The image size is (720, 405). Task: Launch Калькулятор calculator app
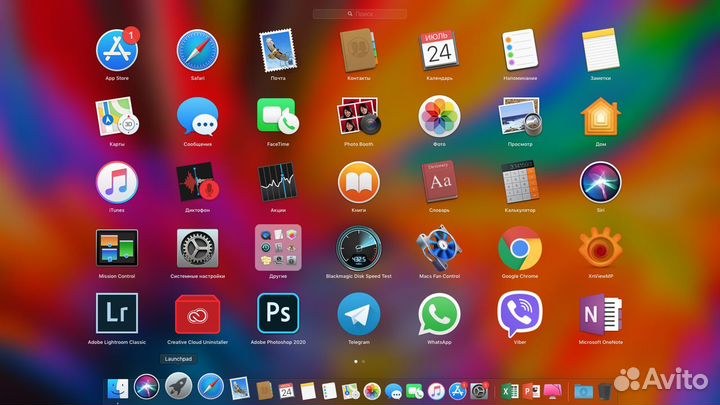(520, 183)
